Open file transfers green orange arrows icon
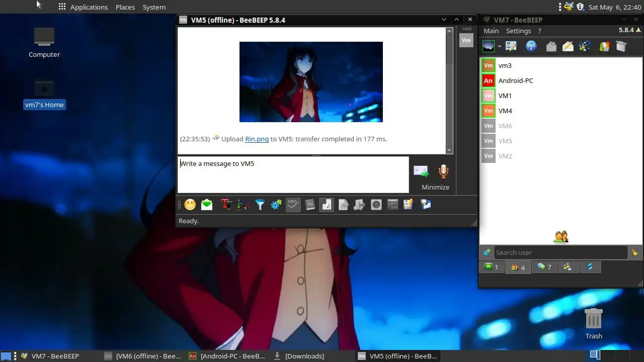The height and width of the screenshot is (362, 644). [604, 46]
